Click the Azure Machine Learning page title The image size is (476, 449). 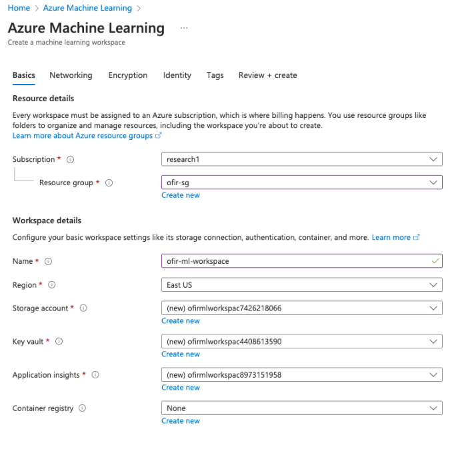[86, 28]
